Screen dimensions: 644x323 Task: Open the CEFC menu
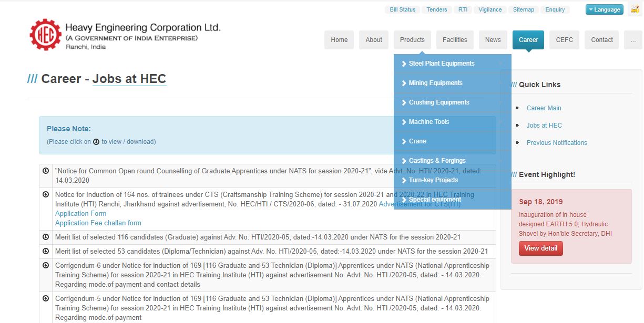(x=565, y=40)
